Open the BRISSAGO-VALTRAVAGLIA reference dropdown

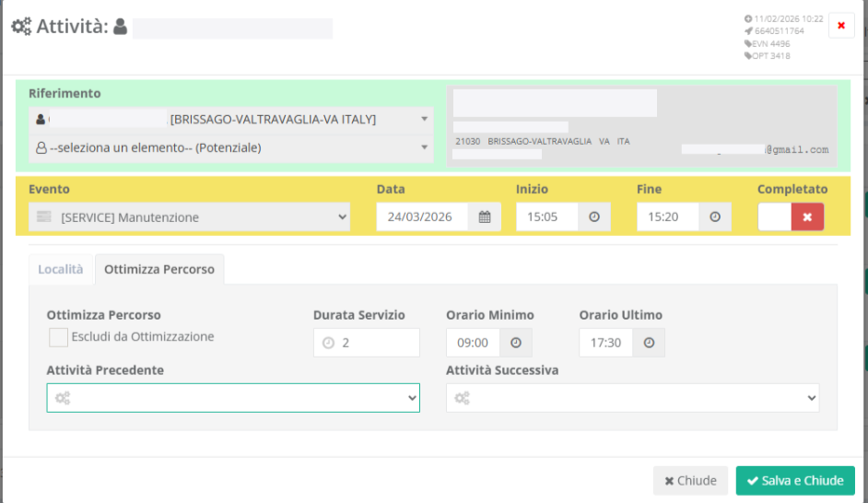pyautogui.click(x=231, y=119)
